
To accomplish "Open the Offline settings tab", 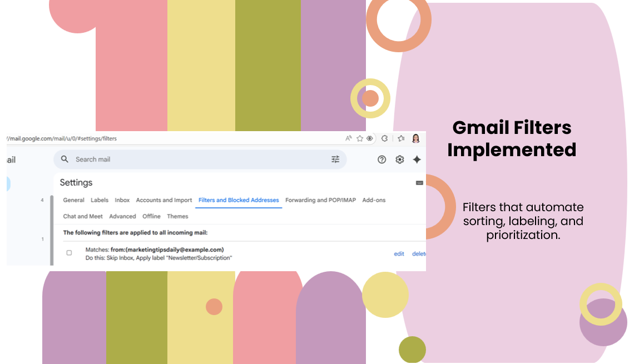I will 151,216.
